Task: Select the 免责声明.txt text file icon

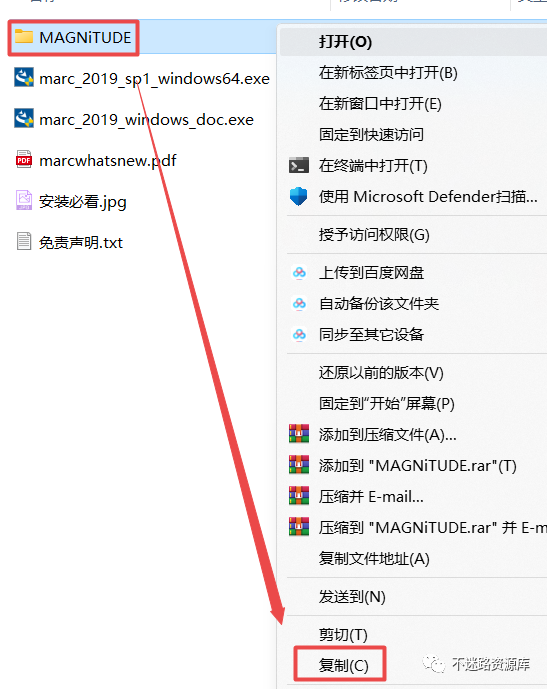Action: point(24,241)
